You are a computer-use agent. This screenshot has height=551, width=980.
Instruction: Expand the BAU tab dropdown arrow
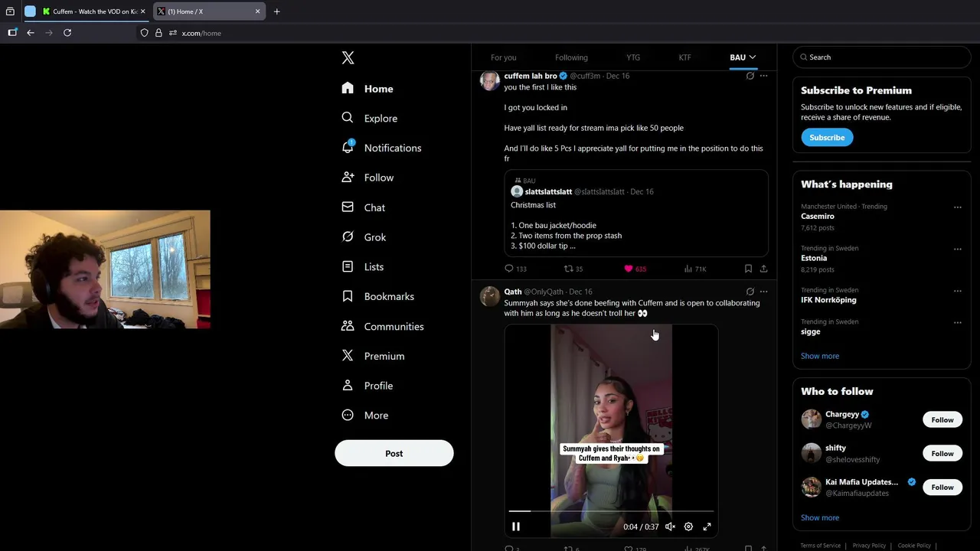tap(753, 57)
